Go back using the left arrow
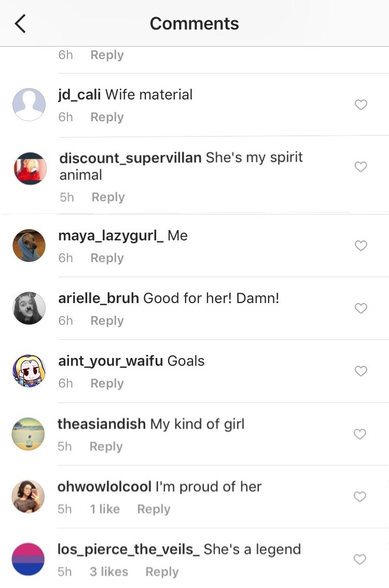The width and height of the screenshot is (389, 588). [x=20, y=24]
